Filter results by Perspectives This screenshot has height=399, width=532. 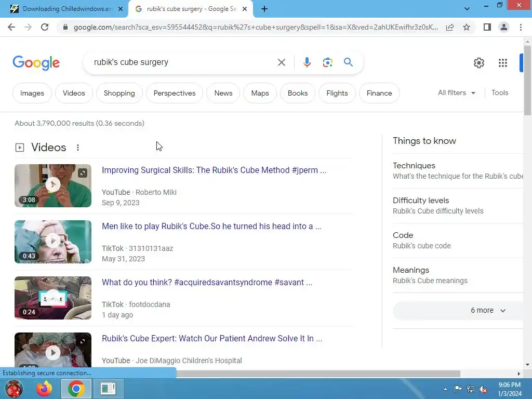pos(175,93)
